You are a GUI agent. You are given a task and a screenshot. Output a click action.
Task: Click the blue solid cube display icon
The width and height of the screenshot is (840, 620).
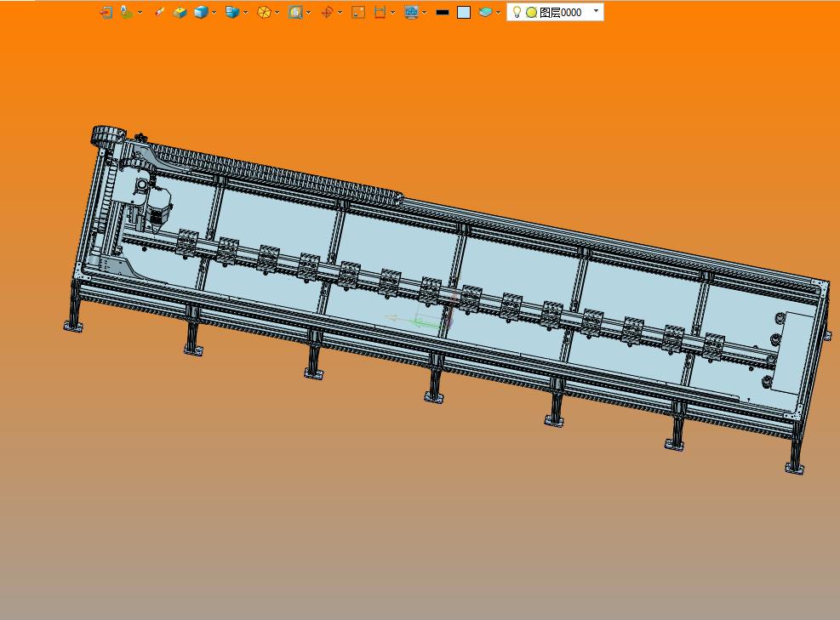(201, 12)
